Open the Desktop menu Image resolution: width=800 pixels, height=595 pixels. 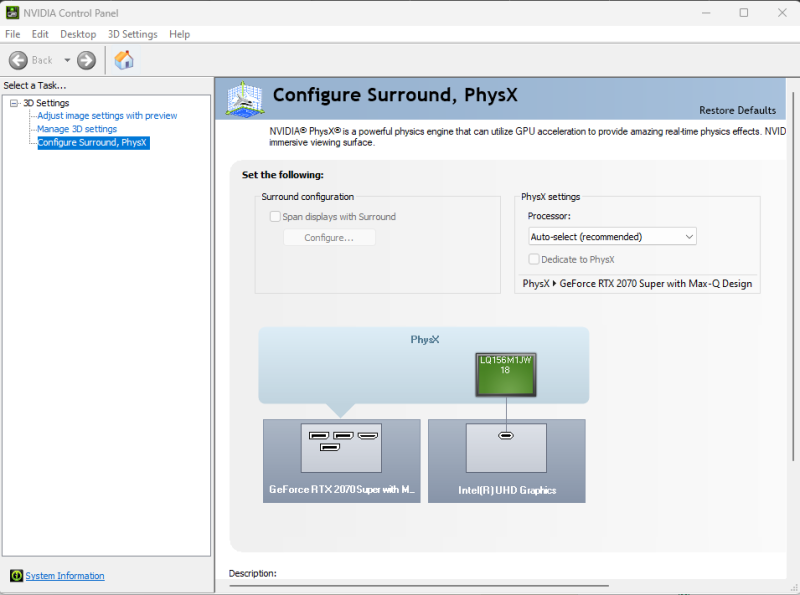click(78, 34)
